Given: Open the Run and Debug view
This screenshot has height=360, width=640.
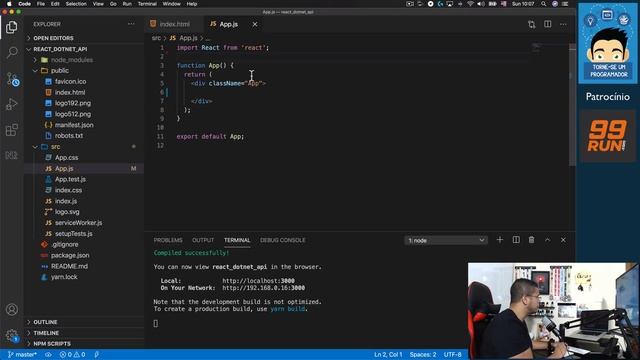Looking at the screenshot, I should click(x=12, y=104).
